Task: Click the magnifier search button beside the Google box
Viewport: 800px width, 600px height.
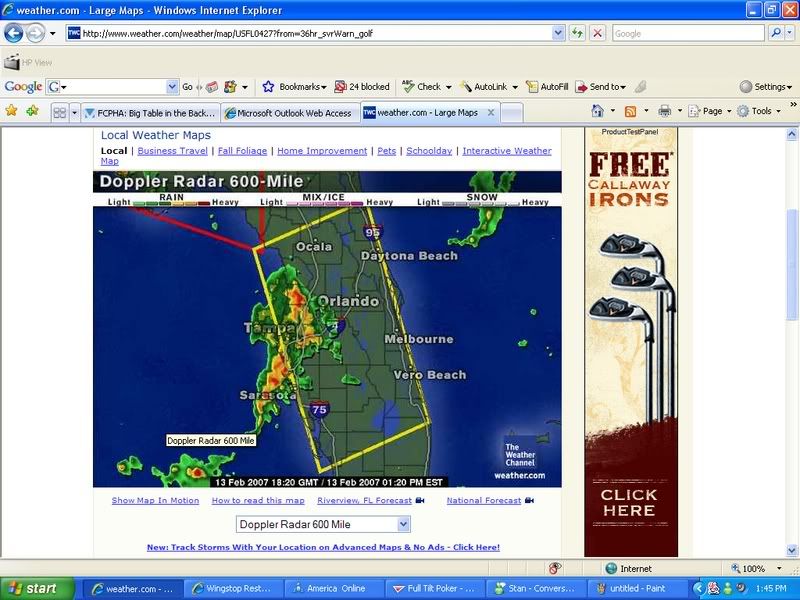Action: 776,33
